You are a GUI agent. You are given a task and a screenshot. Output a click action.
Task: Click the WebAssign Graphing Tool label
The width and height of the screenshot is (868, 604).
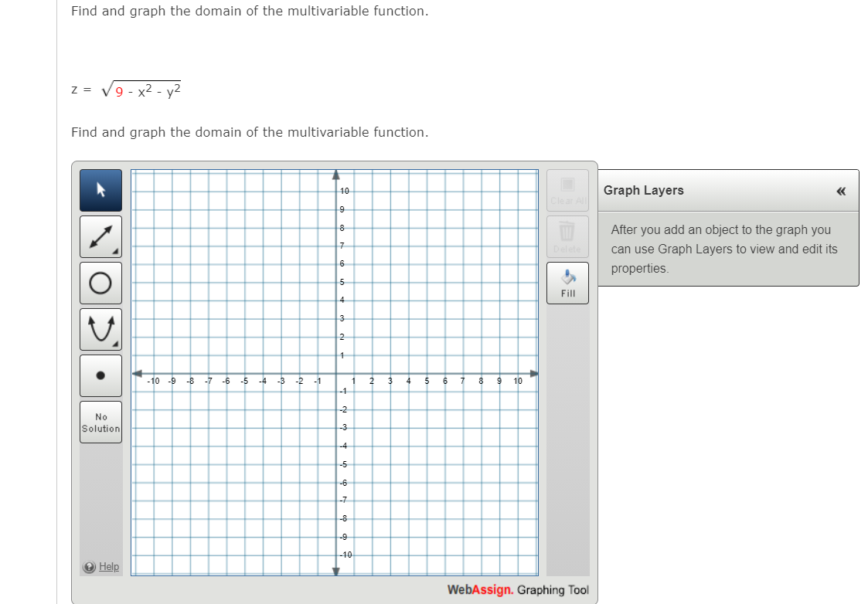tap(518, 589)
